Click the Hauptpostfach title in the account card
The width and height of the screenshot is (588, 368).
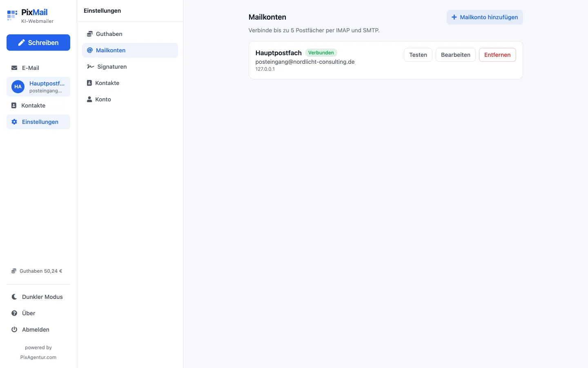[x=278, y=53]
